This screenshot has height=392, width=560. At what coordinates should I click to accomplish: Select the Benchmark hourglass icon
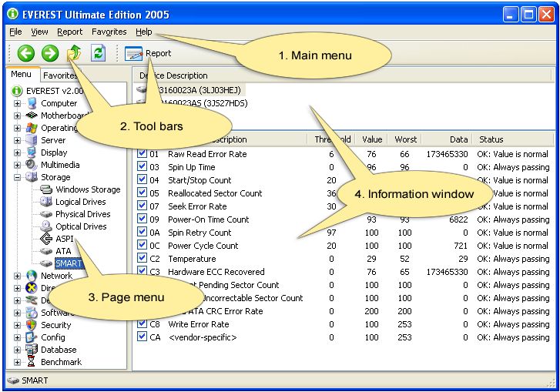[32, 362]
